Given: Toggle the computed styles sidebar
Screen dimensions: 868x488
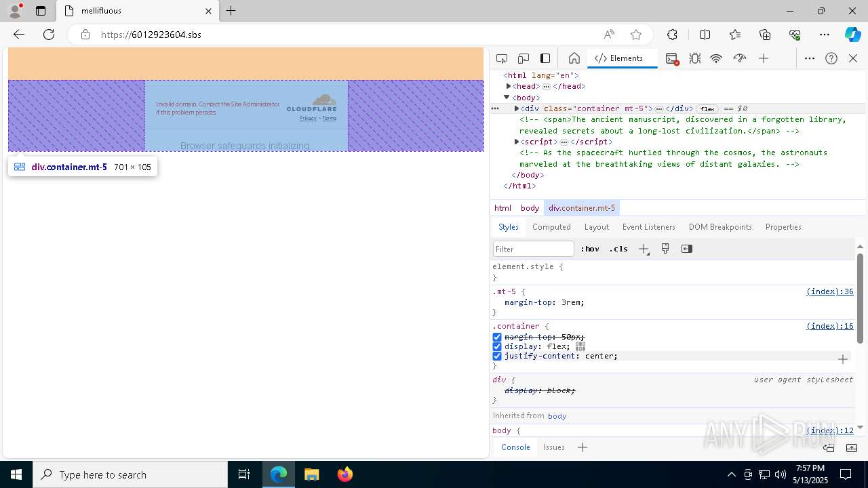Looking at the screenshot, I should (x=687, y=249).
